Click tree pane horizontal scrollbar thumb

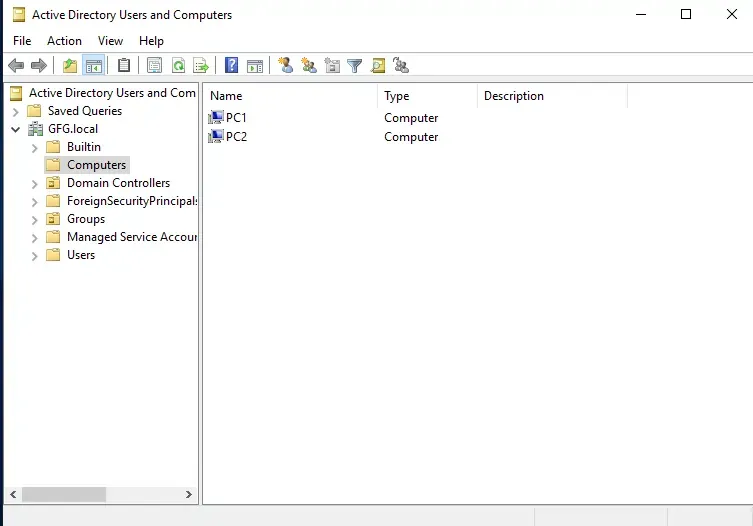coord(64,494)
